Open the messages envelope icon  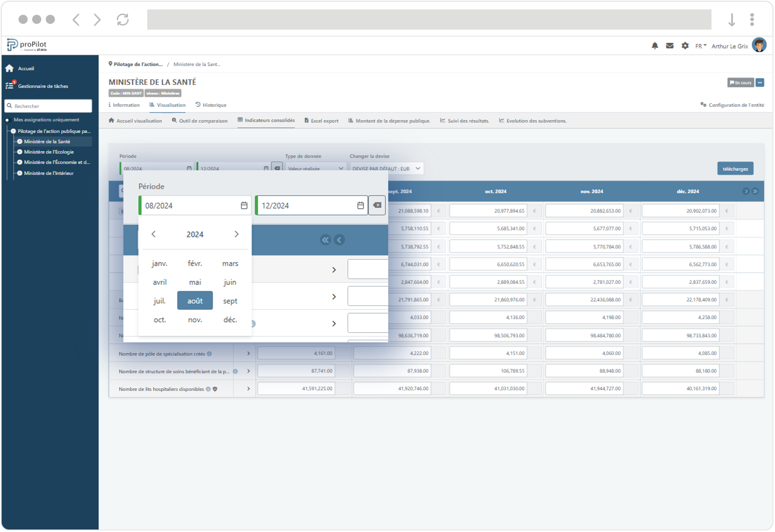pyautogui.click(x=670, y=46)
